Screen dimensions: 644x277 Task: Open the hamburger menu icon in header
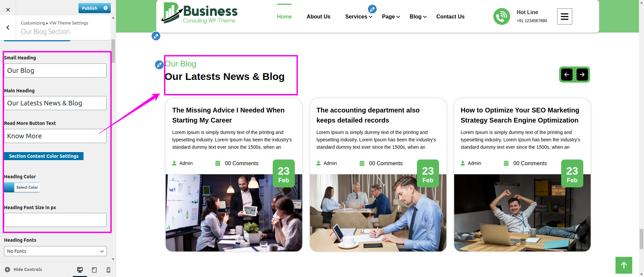(x=565, y=16)
